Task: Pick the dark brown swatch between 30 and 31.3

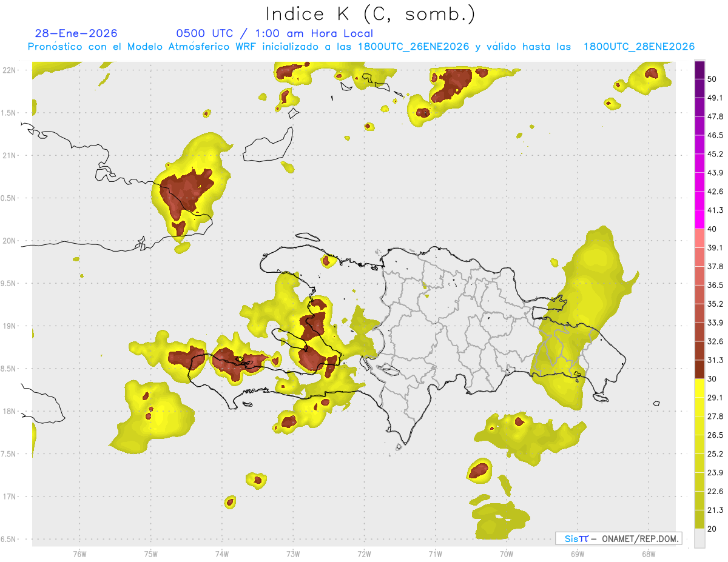Action: pyautogui.click(x=699, y=370)
